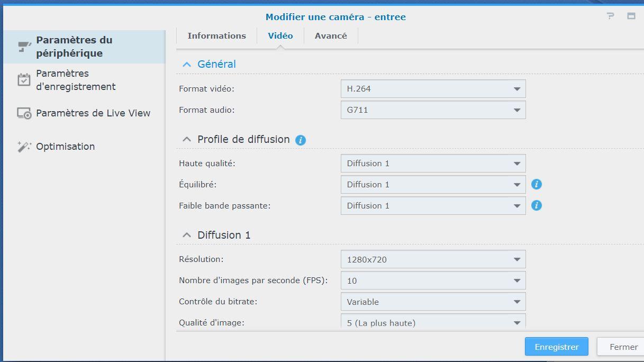This screenshot has height=362, width=644.
Task: Switch to the Avancé tab
Action: point(331,36)
